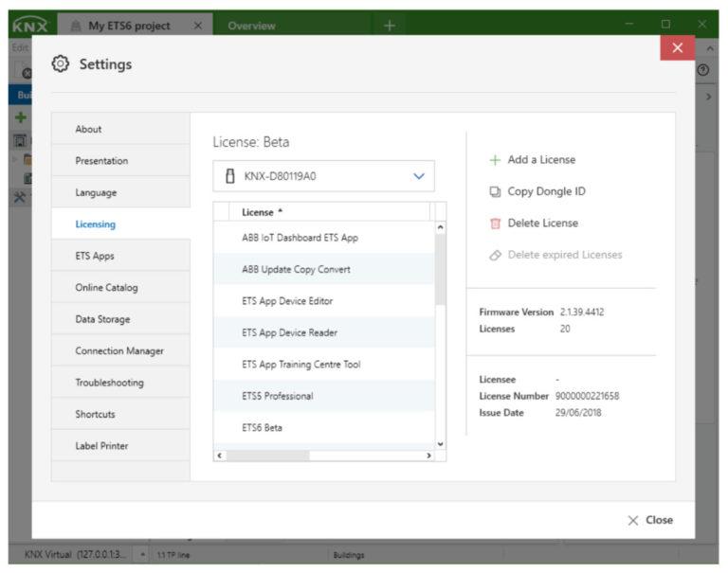Click the dongle icon beside KNX-D80119A0
This screenshot has width=728, height=573.
click(x=229, y=176)
